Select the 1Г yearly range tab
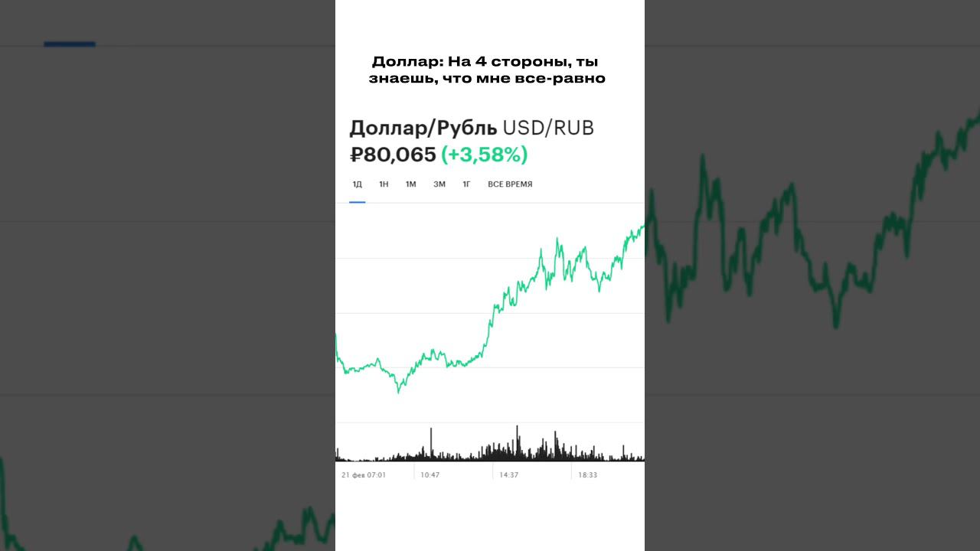The image size is (980, 551). point(466,184)
